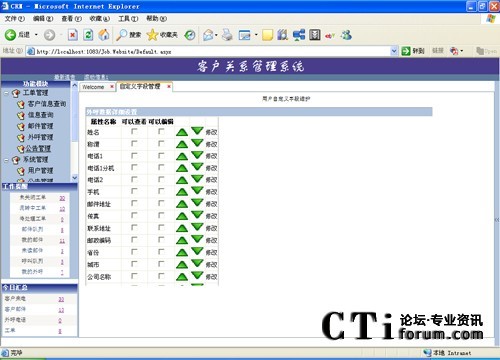The image size is (500, 360).
Task: Move 电话1 row down with green arrow
Action: tap(197, 155)
